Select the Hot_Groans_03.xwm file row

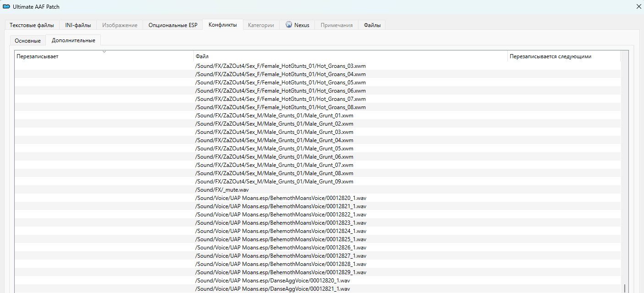tap(280, 66)
